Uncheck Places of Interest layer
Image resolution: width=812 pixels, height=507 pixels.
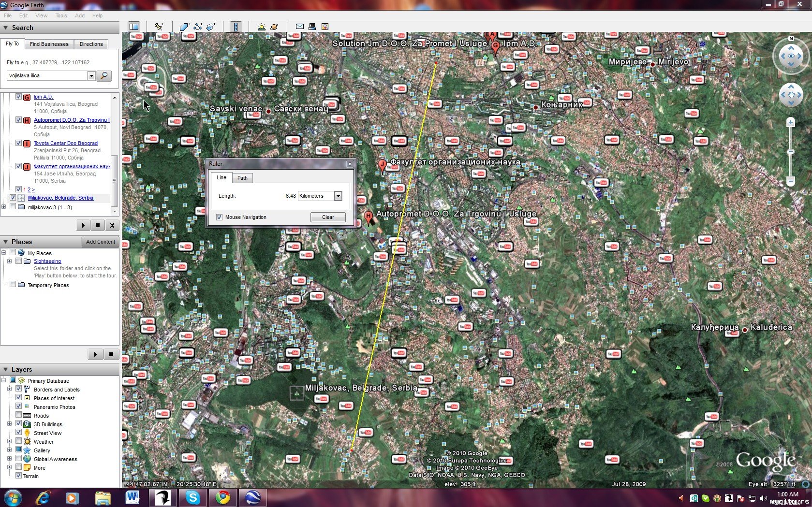click(19, 398)
